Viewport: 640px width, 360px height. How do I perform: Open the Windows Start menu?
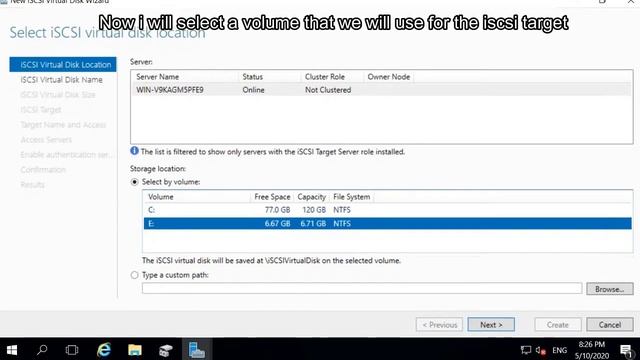pos(12,350)
